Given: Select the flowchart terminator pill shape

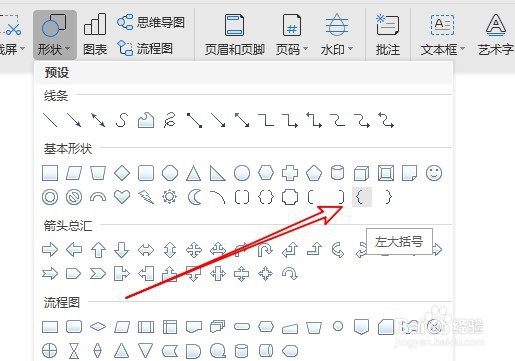Looking at the screenshot, I should coord(242,326).
